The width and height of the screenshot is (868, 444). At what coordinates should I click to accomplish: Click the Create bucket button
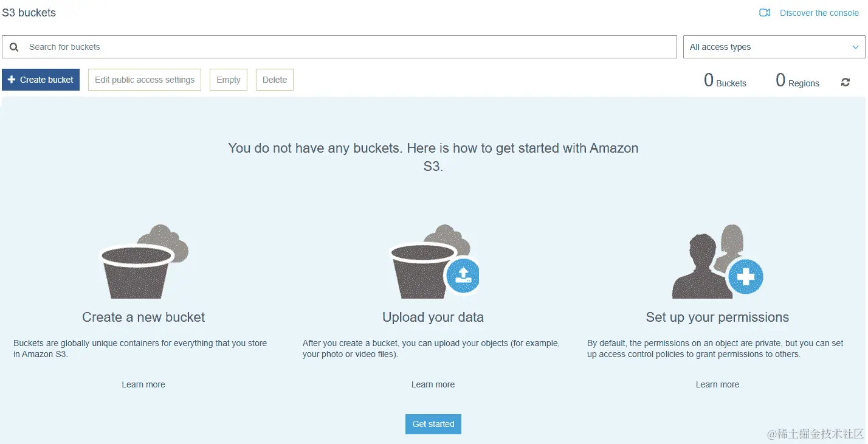pos(41,80)
